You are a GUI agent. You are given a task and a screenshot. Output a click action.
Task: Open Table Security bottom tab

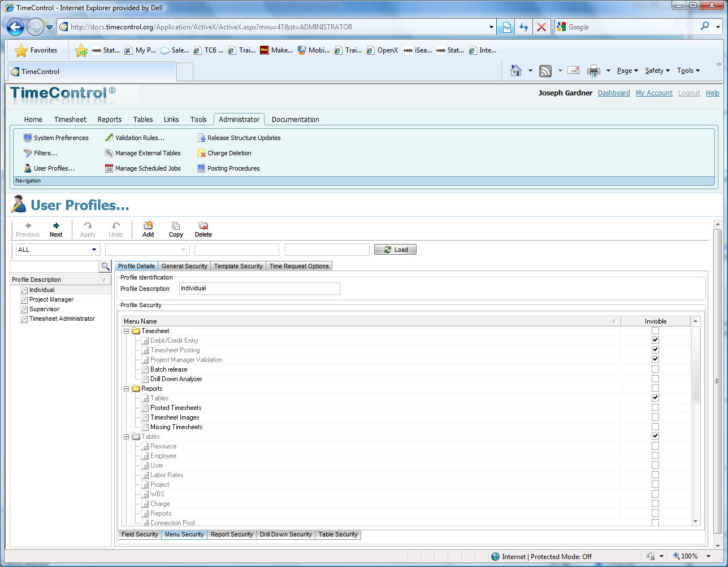(x=338, y=534)
